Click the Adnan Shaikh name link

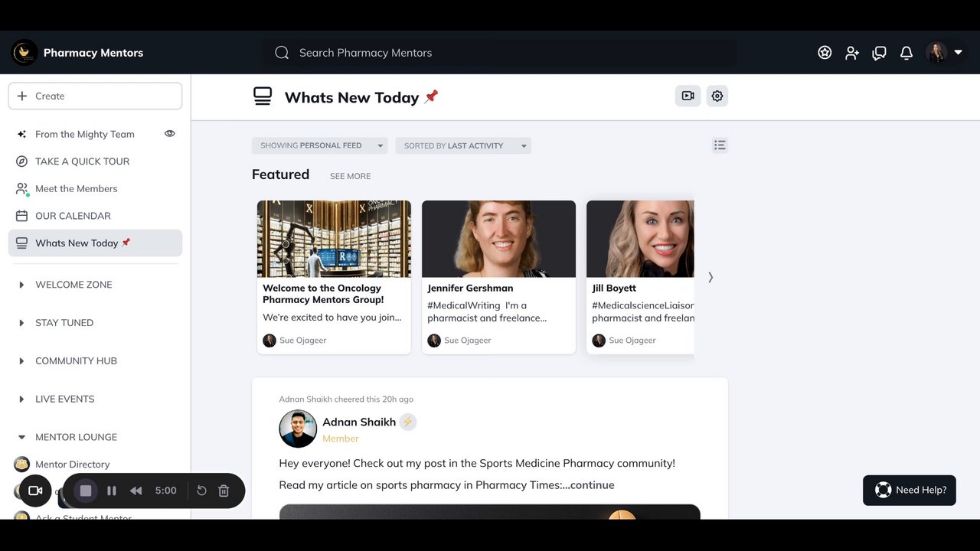pyautogui.click(x=359, y=422)
